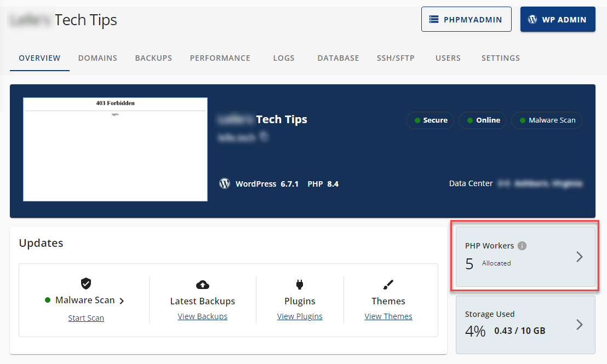Click the 403 Forbidden site preview thumbnail
This screenshot has height=364, width=607.
point(116,149)
